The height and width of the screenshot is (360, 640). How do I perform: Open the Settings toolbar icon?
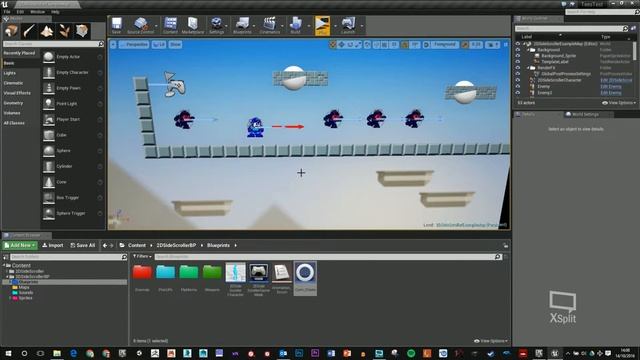point(216,25)
